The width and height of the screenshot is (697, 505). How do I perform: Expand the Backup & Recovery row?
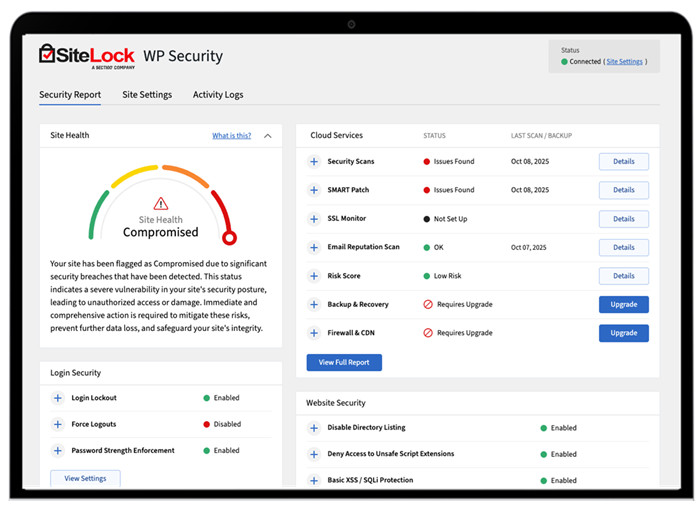(314, 305)
